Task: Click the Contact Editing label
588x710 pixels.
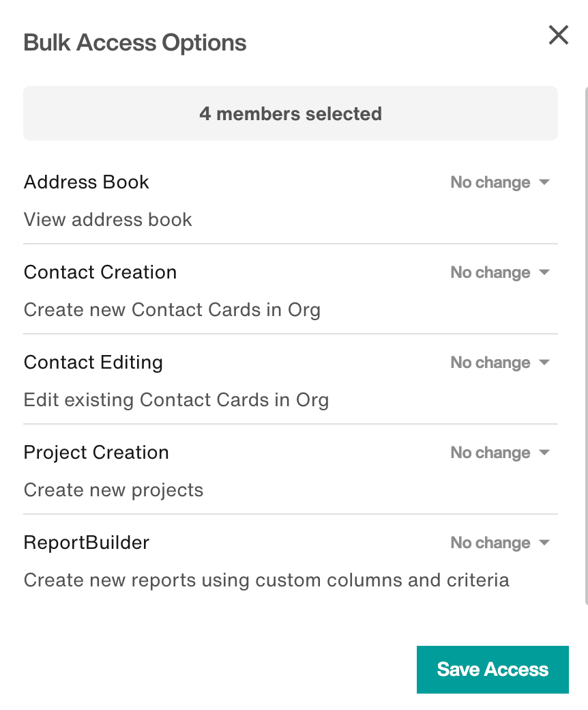Action: point(93,363)
